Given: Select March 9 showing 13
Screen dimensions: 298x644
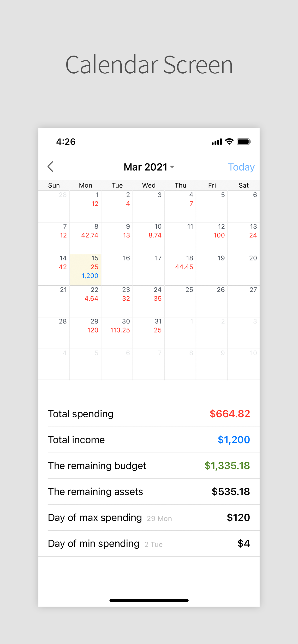Looking at the screenshot, I should [117, 238].
